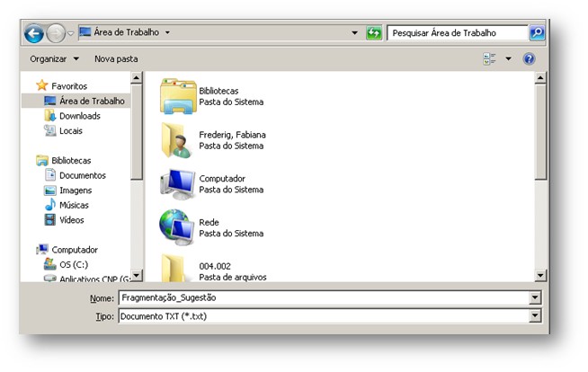
Task: Click the blue Back arrow button
Action: click(34, 33)
